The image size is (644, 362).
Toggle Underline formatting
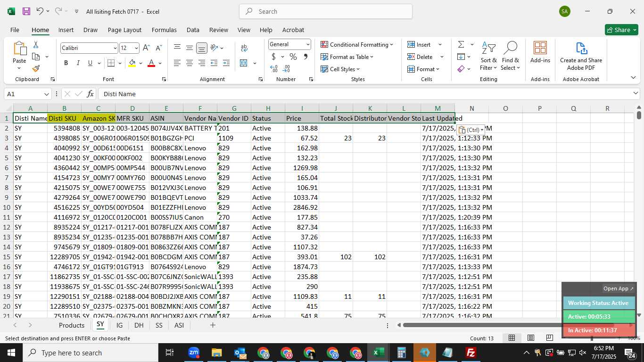pyautogui.click(x=90, y=63)
